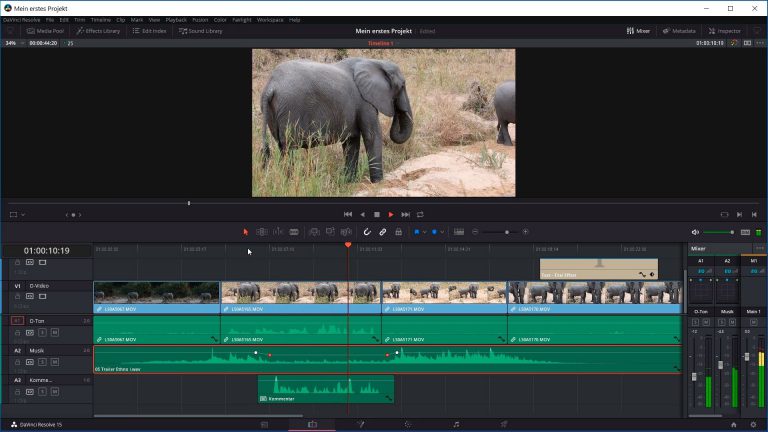Toggle Position Lock padlock in toolbar
This screenshot has height=432, width=768.
point(399,232)
